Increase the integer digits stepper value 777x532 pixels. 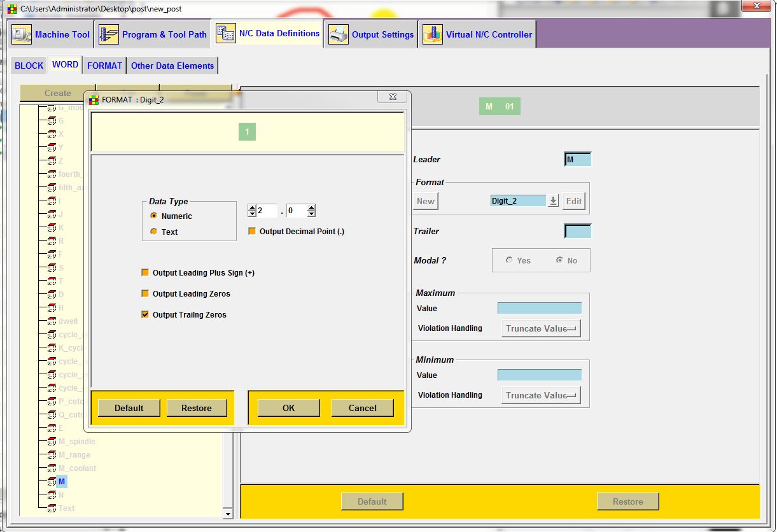click(x=252, y=207)
